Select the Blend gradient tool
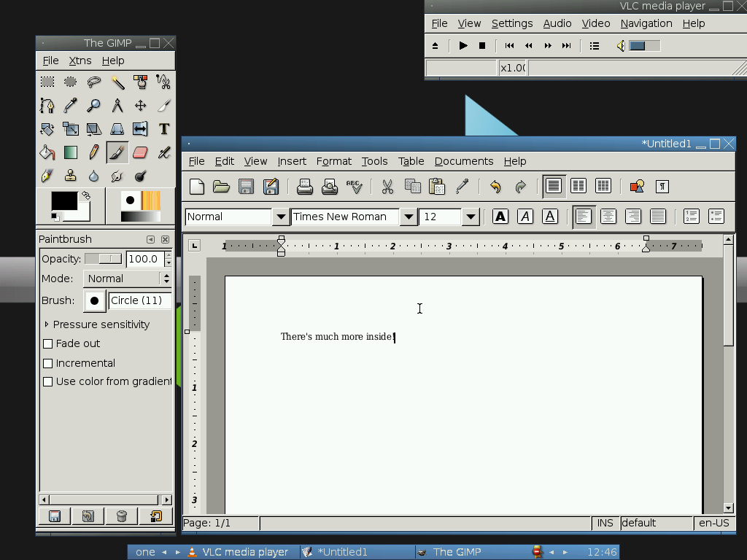The image size is (747, 560). (71, 152)
